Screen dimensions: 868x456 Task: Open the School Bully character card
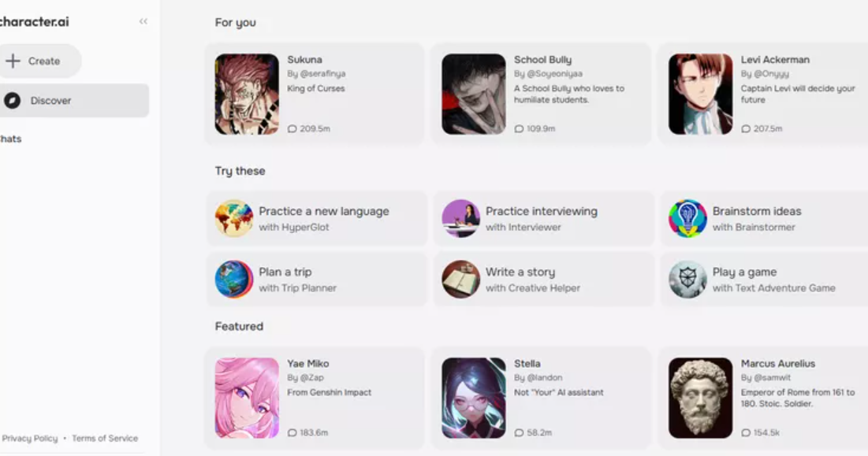tap(541, 94)
